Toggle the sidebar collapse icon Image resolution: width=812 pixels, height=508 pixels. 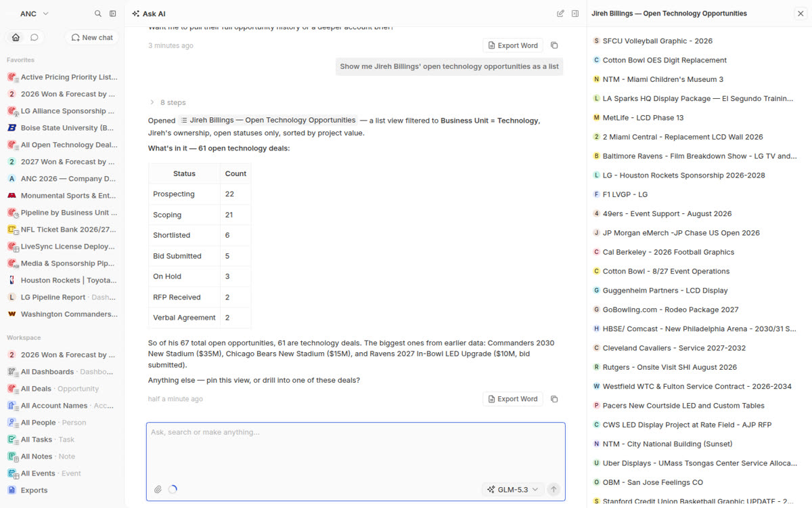[113, 14]
